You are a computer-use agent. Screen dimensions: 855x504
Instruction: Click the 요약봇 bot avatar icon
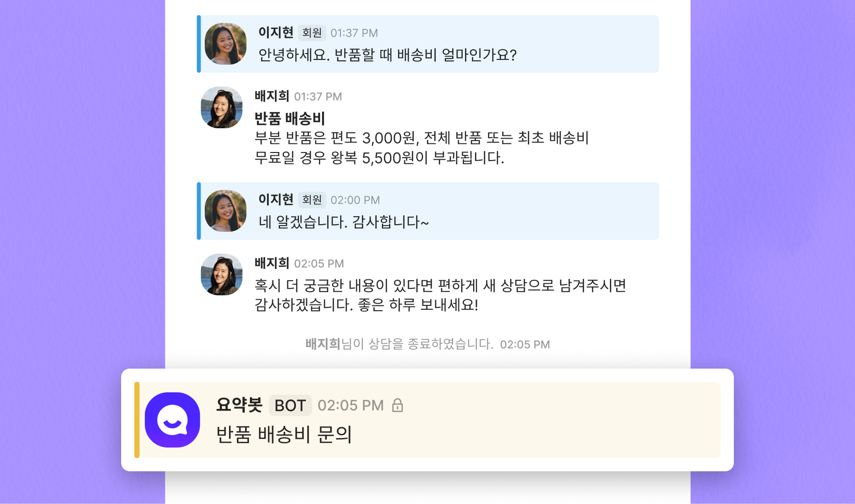(x=172, y=419)
